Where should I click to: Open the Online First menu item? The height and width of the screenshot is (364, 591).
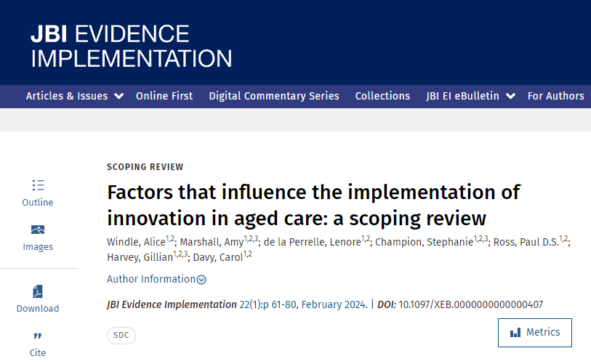click(x=164, y=96)
